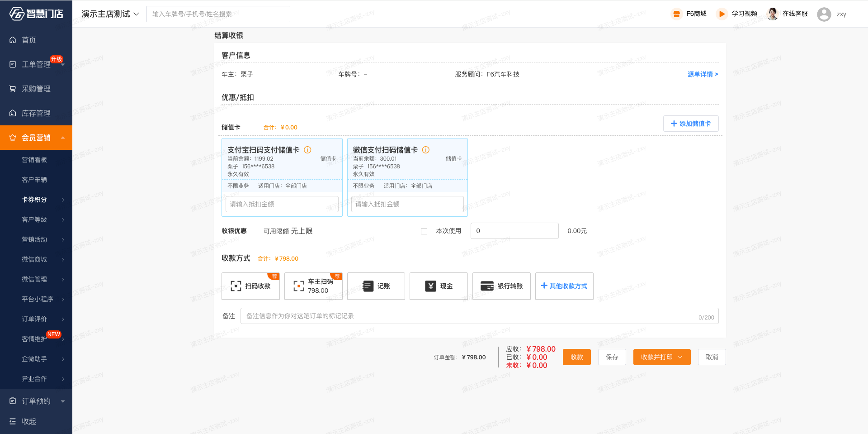Click the 添加储值卡 button
The image size is (868, 434).
690,124
